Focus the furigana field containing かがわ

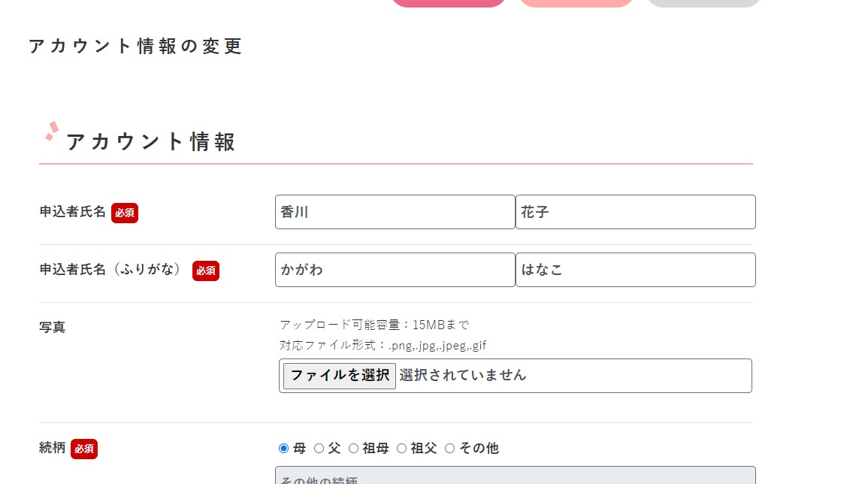point(395,270)
